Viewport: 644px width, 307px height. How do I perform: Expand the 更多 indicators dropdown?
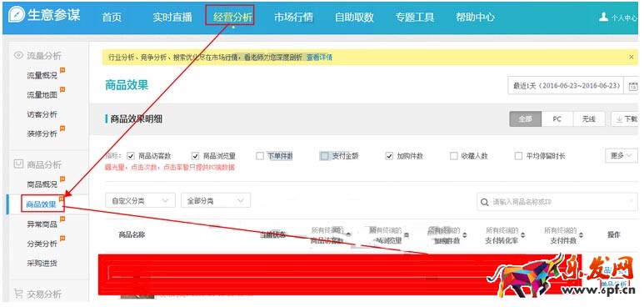coord(622,155)
